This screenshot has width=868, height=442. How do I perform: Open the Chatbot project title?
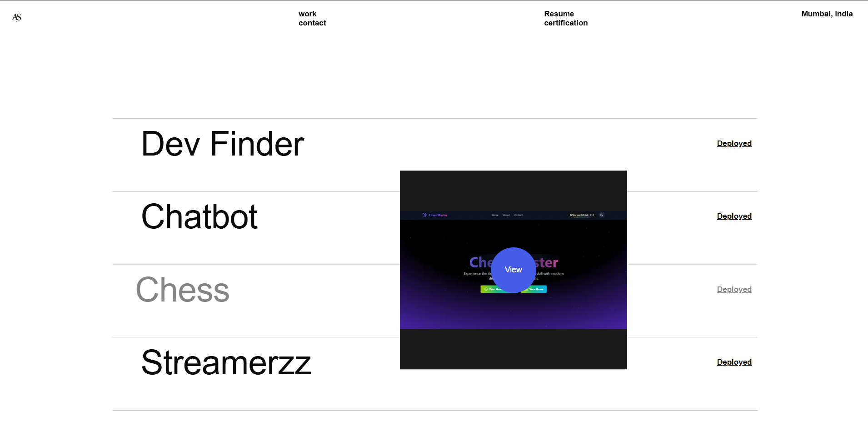point(199,216)
